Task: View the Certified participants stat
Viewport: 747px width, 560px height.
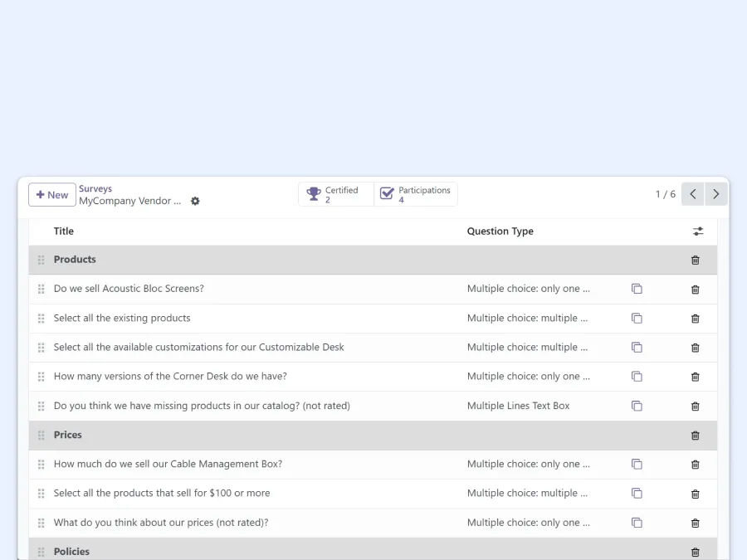Action: 335,193
